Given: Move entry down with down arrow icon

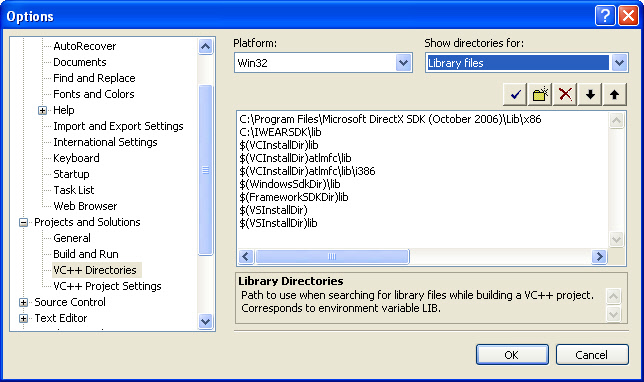Looking at the screenshot, I should (x=590, y=95).
